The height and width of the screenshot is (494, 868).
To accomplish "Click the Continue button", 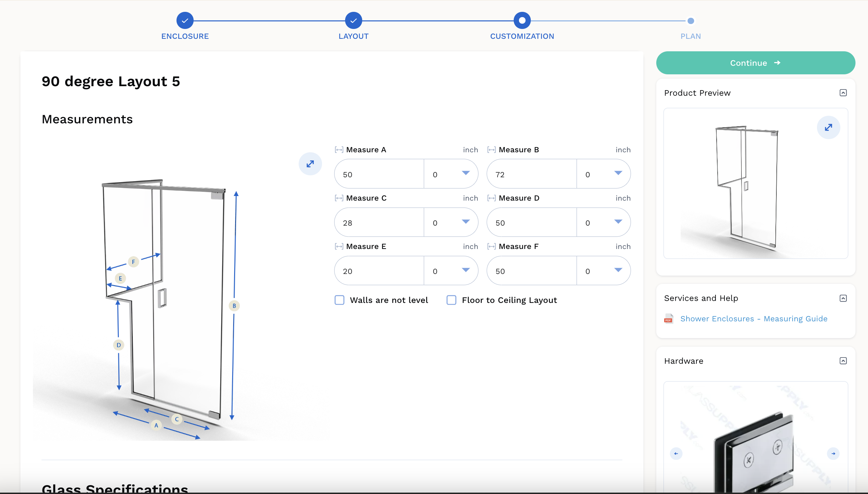I will 755,63.
